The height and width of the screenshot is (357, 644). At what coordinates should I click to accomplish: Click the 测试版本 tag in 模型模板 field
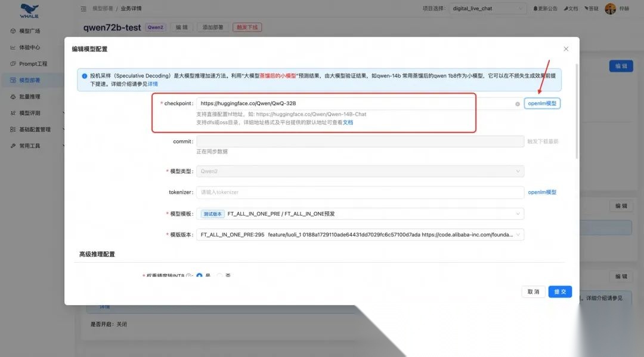tap(212, 214)
